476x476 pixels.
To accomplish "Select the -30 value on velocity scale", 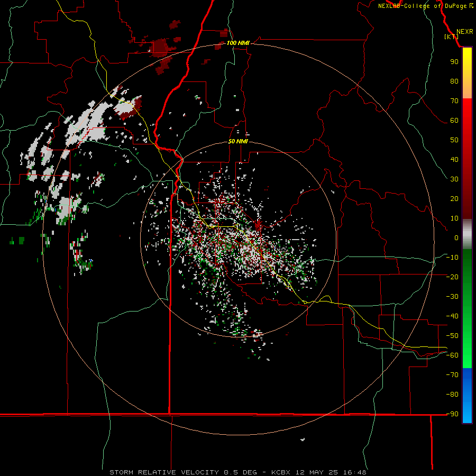I will coord(452,297).
